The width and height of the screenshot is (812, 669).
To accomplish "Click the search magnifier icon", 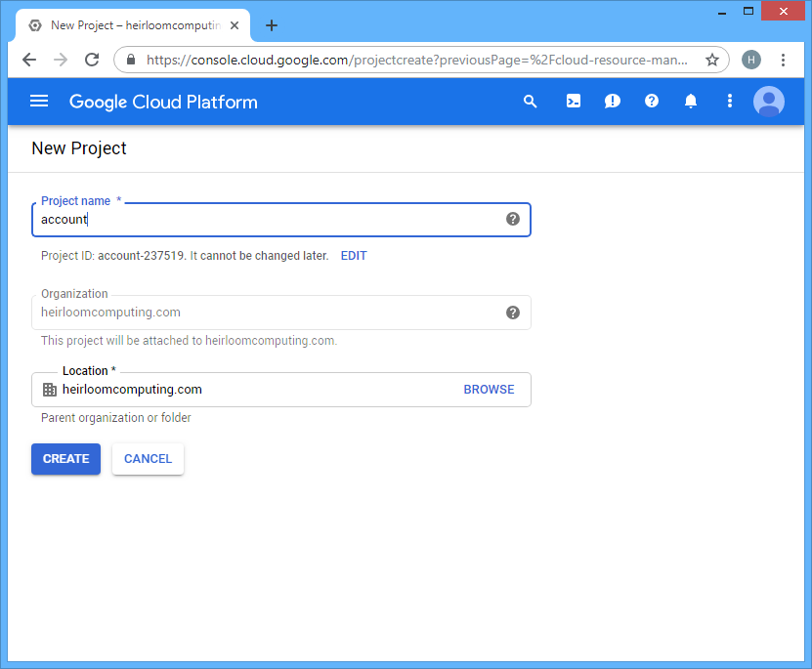I will (530, 101).
